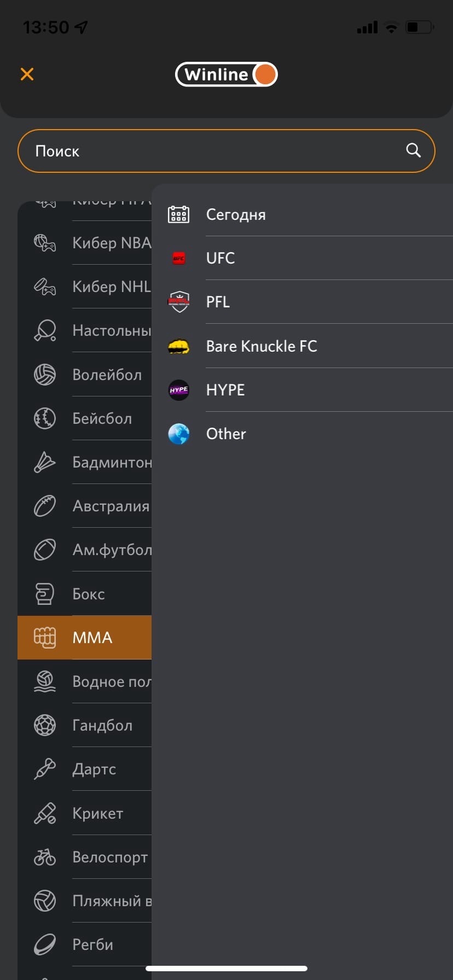Choose the Other globe icon
Viewport: 453px width, 980px height.
coord(179,434)
